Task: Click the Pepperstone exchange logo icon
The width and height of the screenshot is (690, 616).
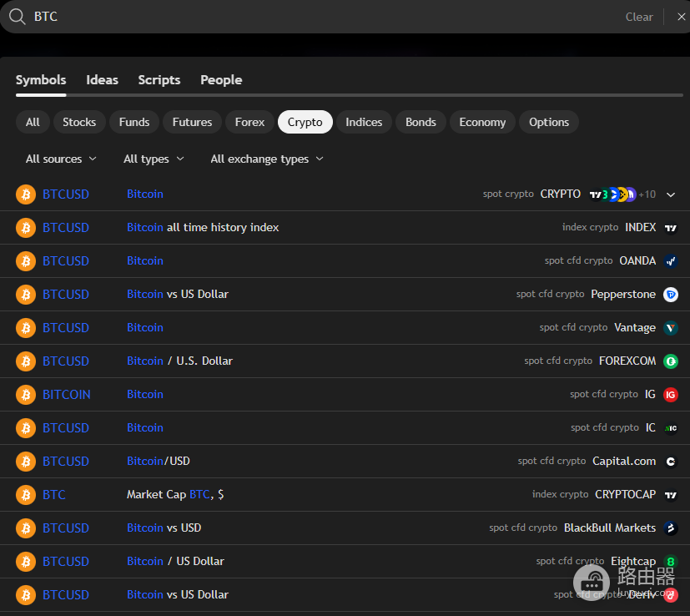Action: (671, 295)
